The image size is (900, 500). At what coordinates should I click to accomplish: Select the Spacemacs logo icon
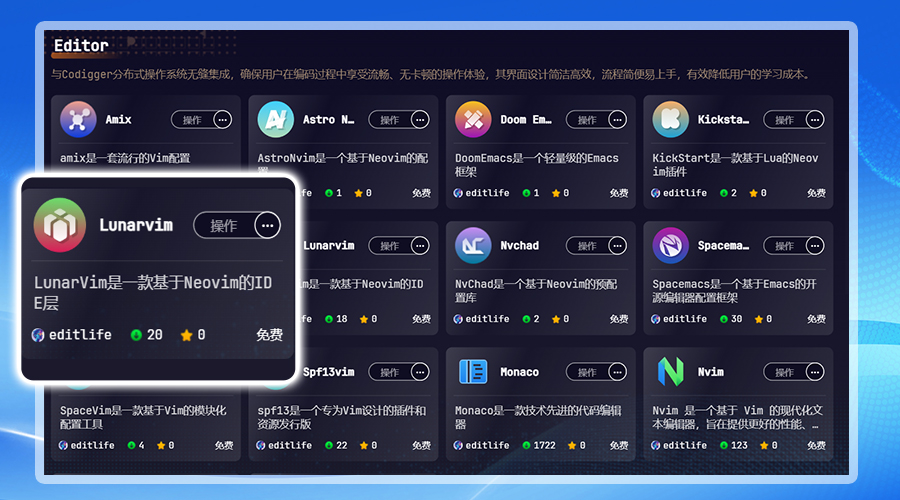click(670, 246)
